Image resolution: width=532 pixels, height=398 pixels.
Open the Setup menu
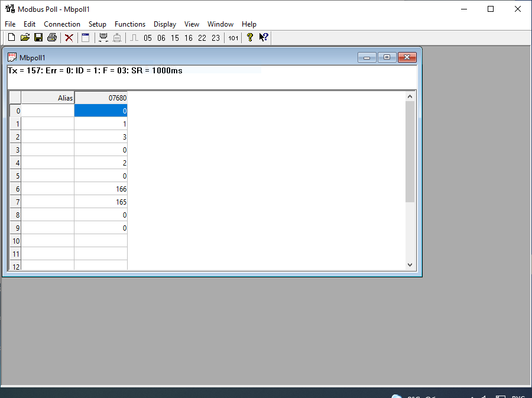pos(98,24)
